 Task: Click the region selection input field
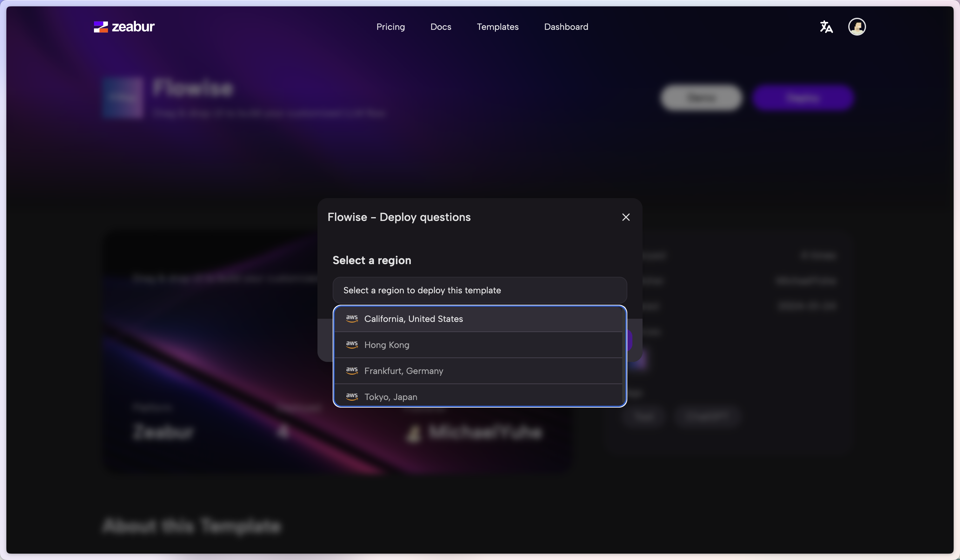click(x=479, y=290)
